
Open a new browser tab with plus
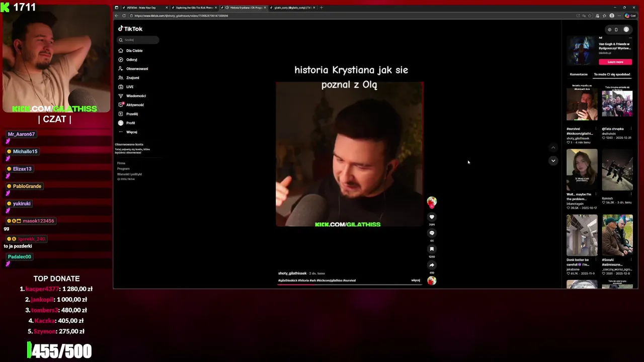click(x=321, y=8)
